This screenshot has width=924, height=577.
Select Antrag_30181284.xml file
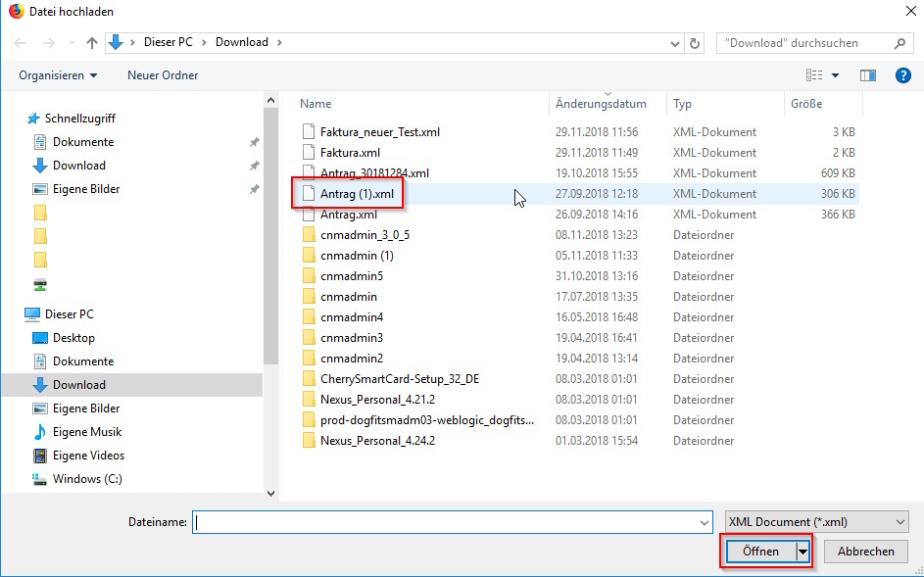click(374, 173)
